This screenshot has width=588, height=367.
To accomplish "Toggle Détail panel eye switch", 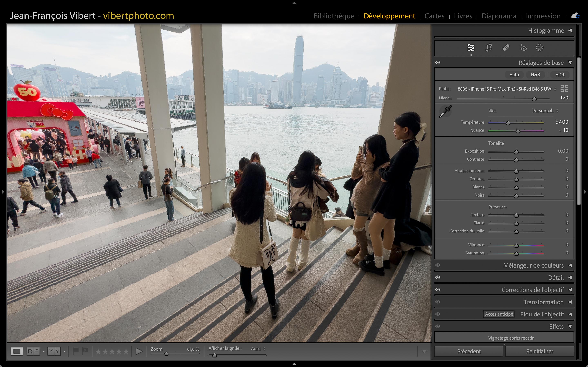I will click(438, 277).
